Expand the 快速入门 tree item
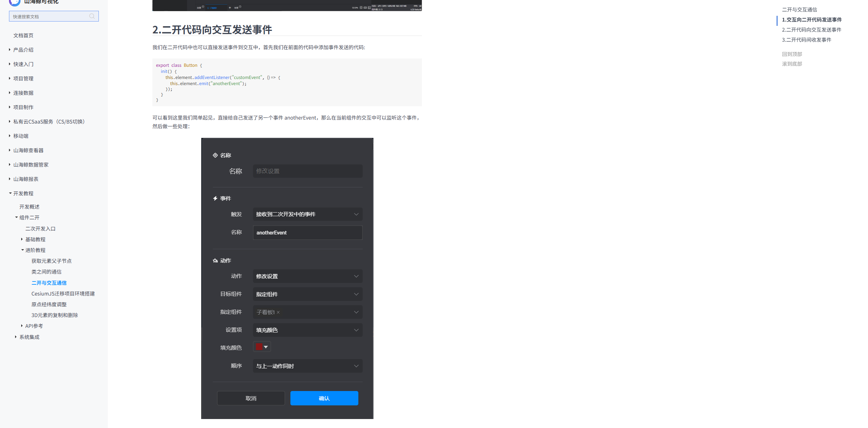Screen dimensions: 868x428 [23, 64]
